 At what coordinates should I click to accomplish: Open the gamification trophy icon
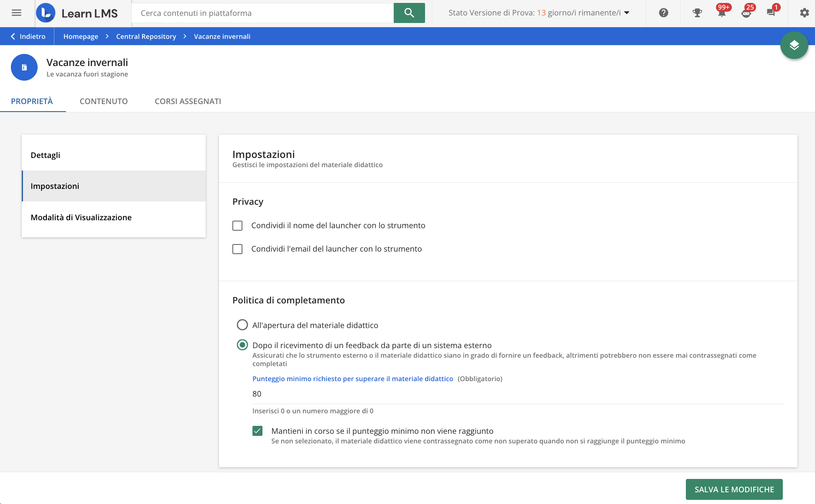[697, 13]
